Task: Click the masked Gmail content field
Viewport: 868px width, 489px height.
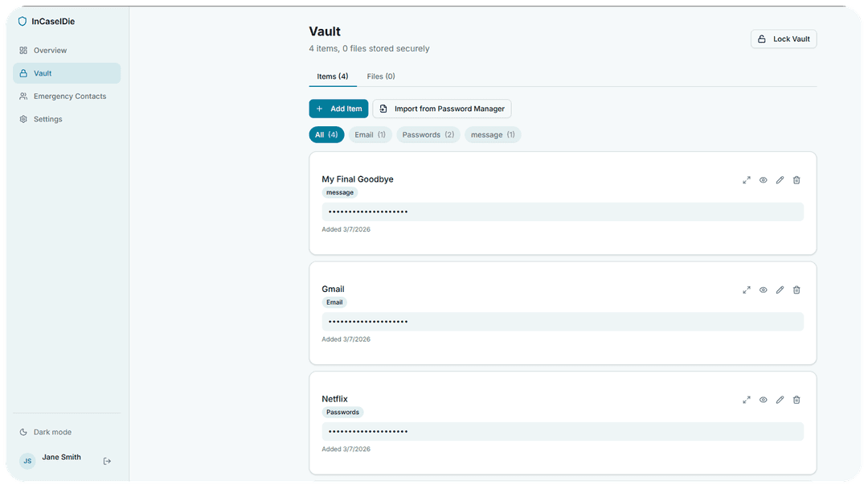Action: [x=563, y=321]
